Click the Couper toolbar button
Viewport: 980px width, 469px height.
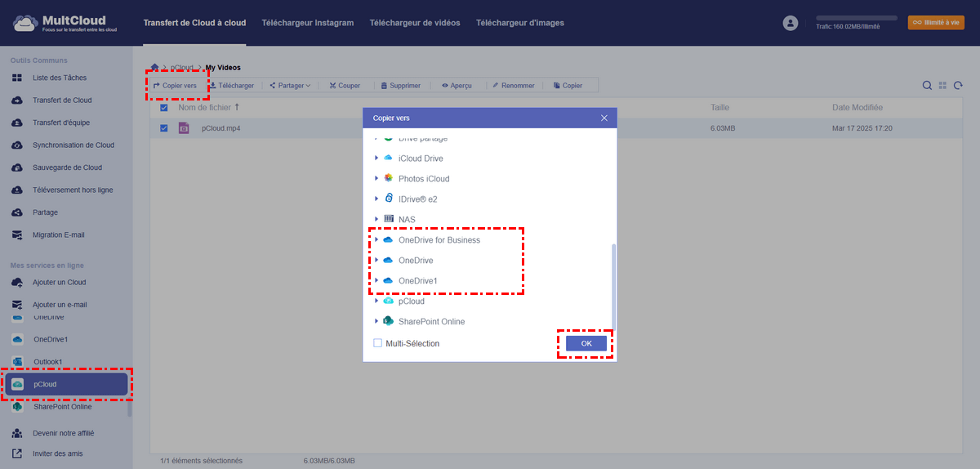tap(344, 86)
